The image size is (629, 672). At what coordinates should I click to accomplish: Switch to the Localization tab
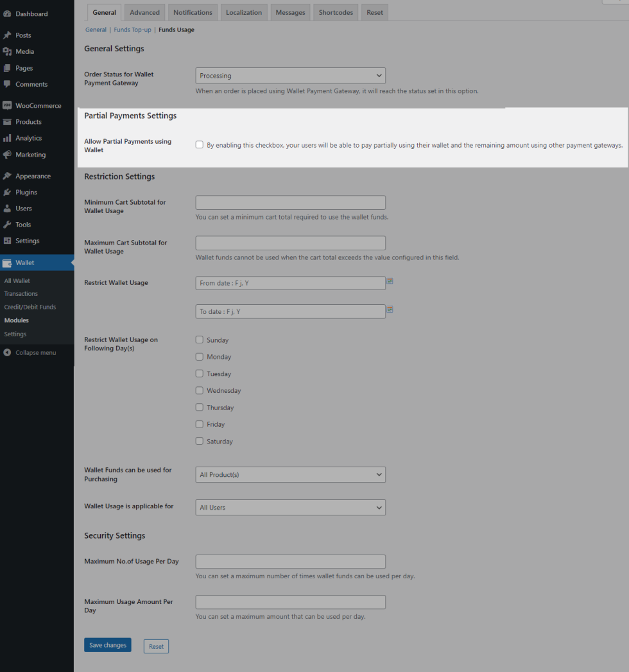(x=244, y=12)
